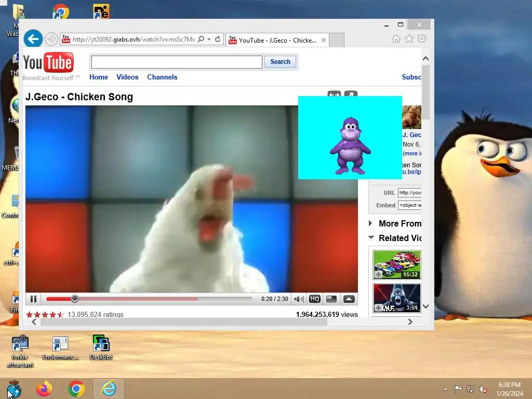Open Favorites with the star icon

point(409,39)
